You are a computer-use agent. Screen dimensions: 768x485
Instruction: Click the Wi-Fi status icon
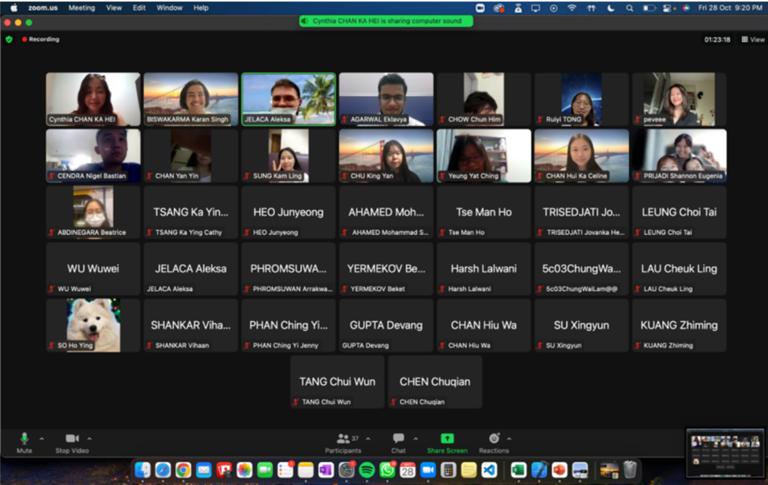572,8
